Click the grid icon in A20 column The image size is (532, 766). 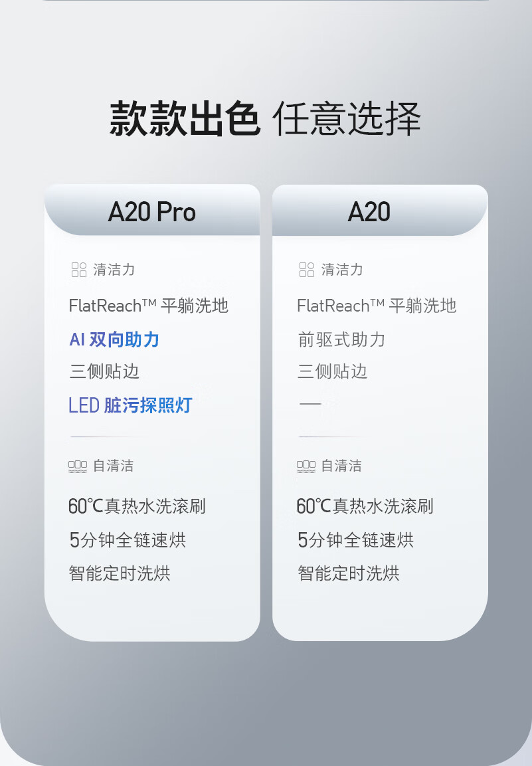[307, 269]
